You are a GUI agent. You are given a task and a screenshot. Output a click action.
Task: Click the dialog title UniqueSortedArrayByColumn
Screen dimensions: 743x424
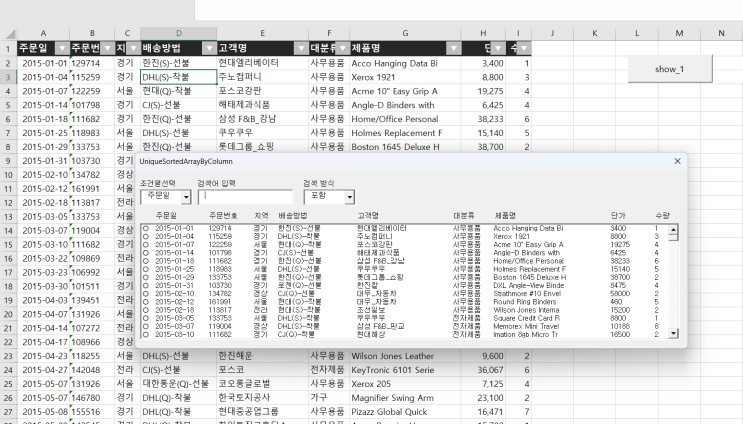point(186,162)
